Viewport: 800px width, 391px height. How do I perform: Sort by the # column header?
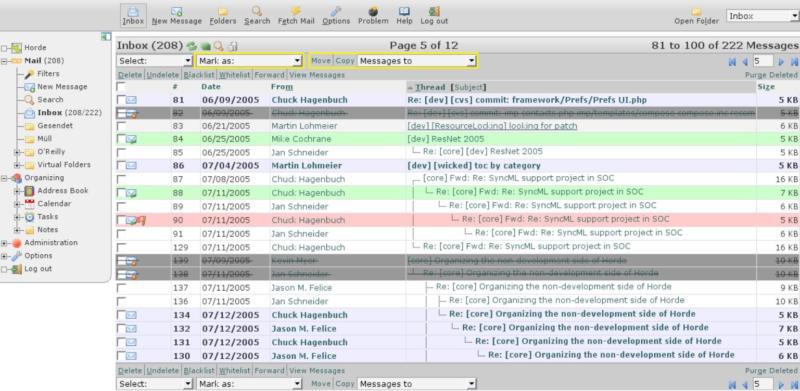pos(176,87)
